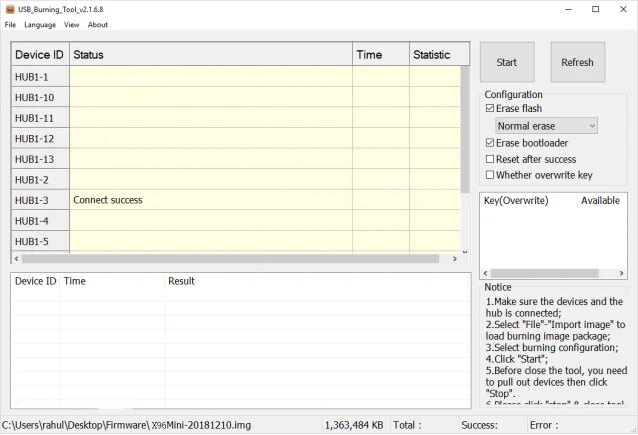638x435 pixels.
Task: Open the Language menu
Action: [x=40, y=24]
